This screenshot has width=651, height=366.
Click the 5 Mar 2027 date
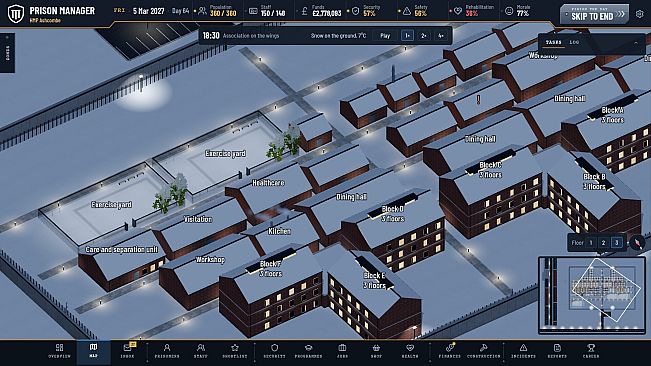coord(148,11)
